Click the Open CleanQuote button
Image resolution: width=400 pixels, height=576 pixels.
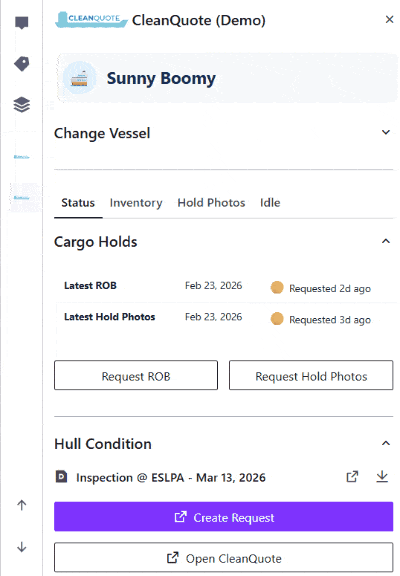click(x=223, y=558)
